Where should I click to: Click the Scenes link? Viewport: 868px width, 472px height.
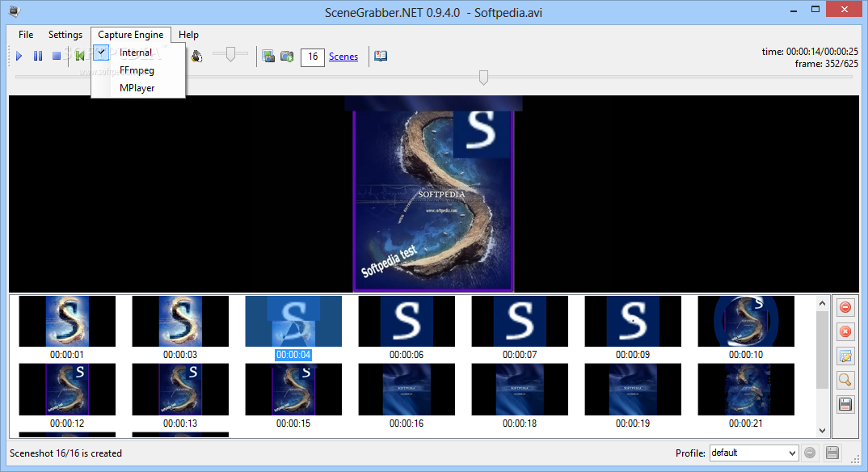click(x=343, y=57)
